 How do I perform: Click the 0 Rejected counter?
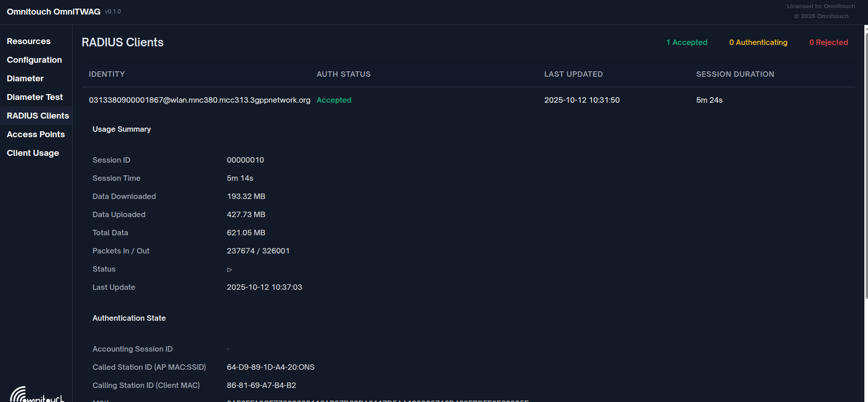pos(829,42)
